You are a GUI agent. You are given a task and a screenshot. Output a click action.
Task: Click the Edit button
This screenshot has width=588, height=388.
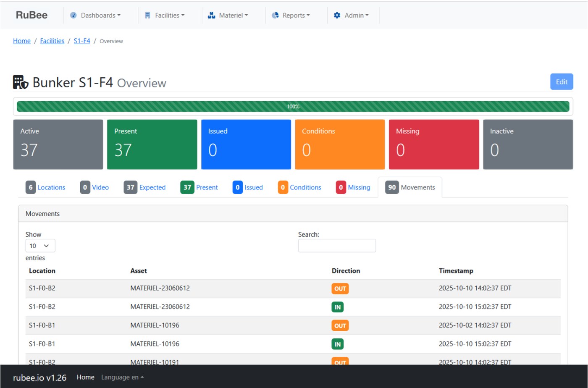[x=562, y=82]
